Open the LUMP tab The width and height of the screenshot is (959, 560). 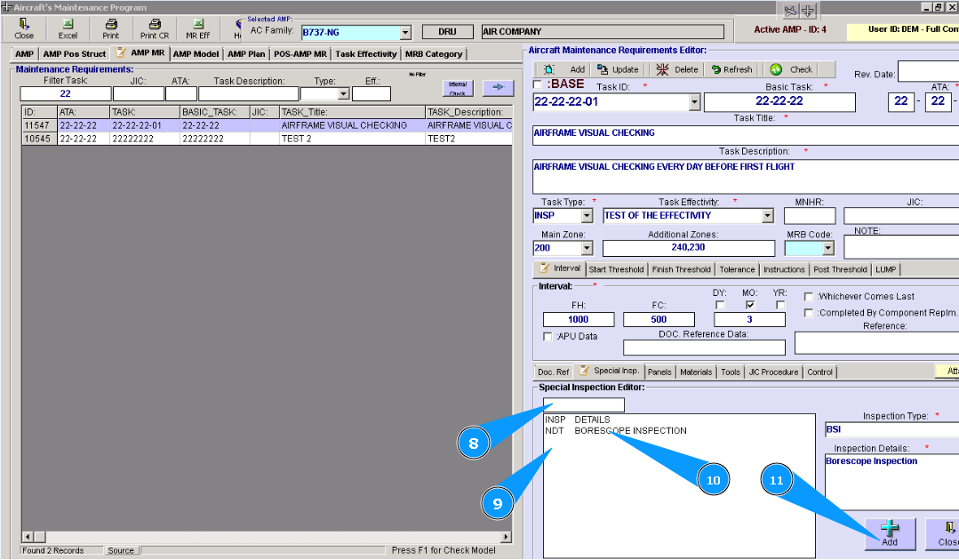885,269
